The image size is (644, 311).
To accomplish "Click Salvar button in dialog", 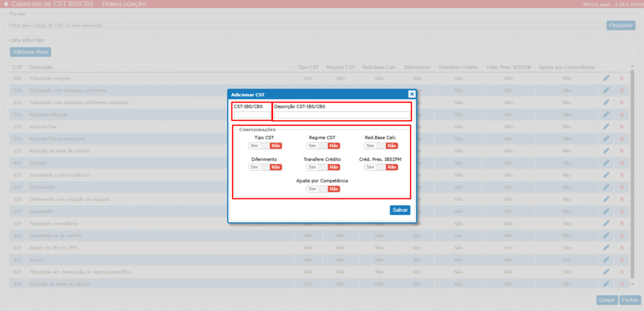I will tap(400, 210).
